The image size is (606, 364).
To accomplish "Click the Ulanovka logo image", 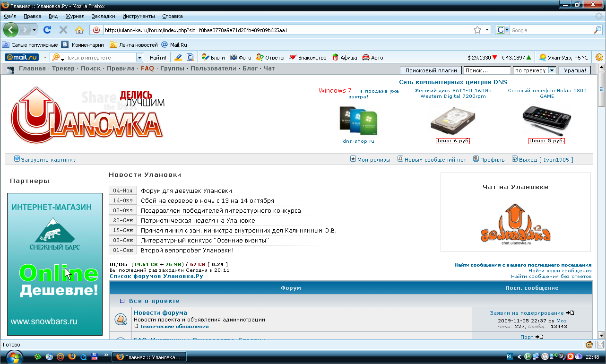I will [x=87, y=115].
